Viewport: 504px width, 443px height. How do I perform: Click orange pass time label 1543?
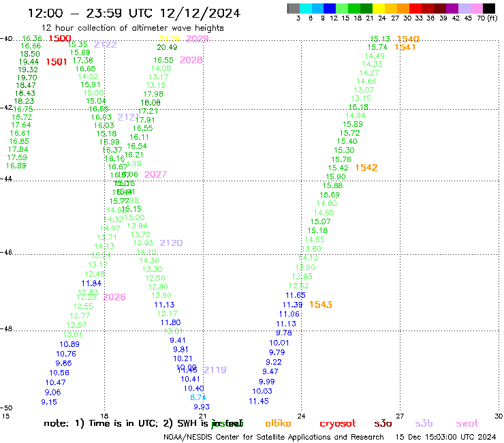pyautogui.click(x=321, y=305)
